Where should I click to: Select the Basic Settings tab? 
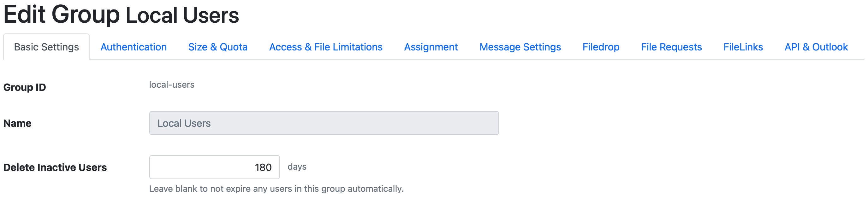click(x=46, y=47)
